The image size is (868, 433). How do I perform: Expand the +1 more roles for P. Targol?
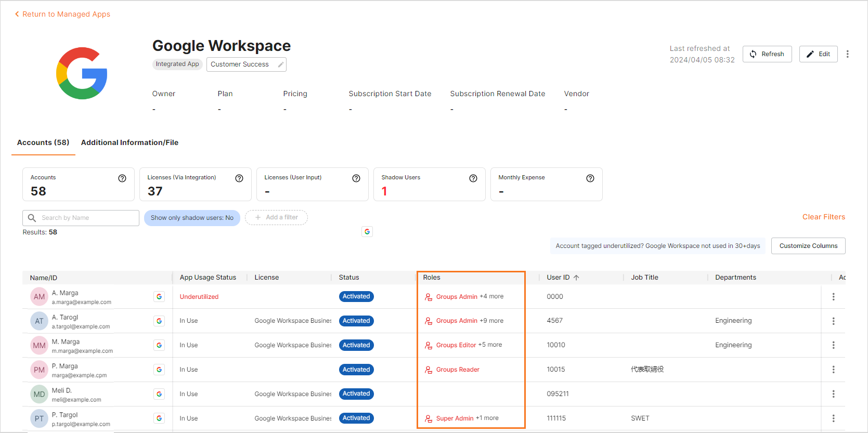(487, 418)
